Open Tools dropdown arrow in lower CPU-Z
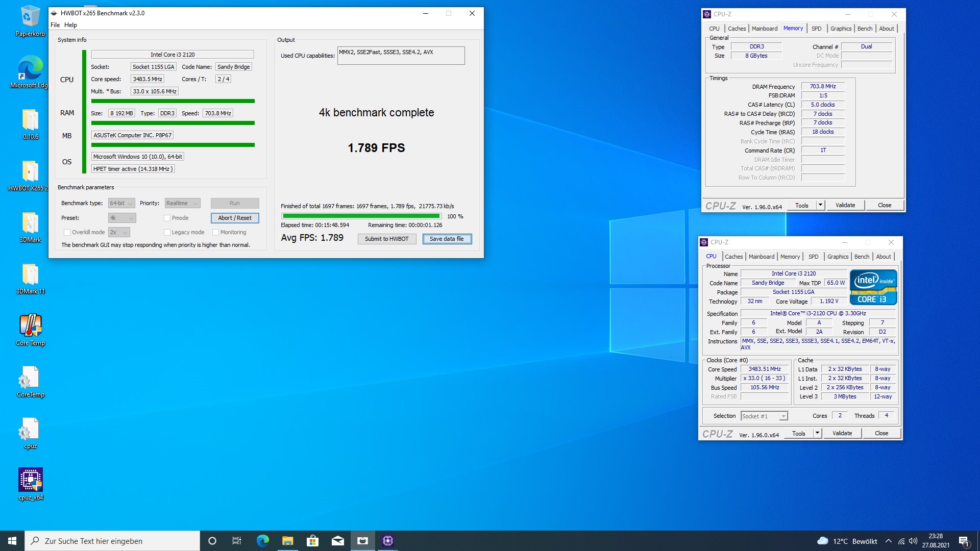The width and height of the screenshot is (980, 551). [x=817, y=433]
